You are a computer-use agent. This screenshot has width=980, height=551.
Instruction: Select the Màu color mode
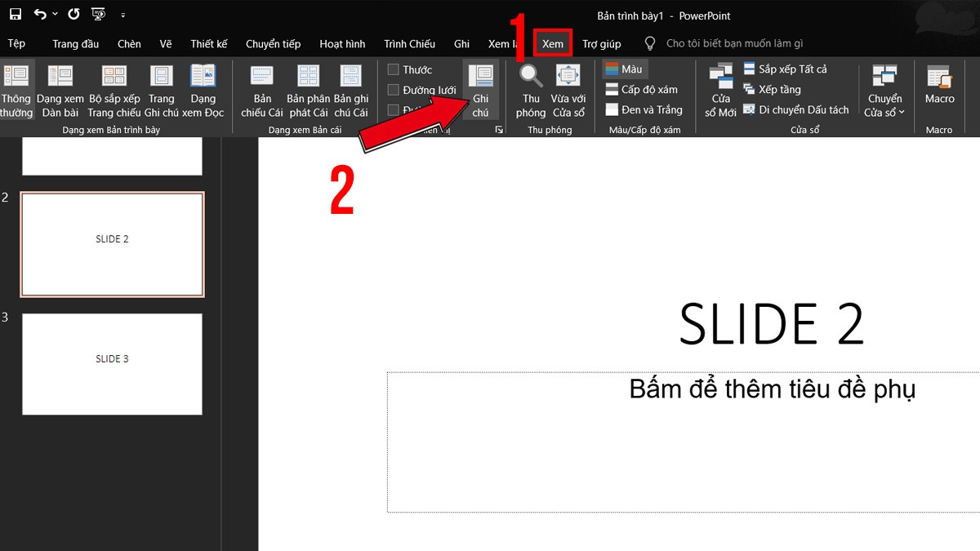624,69
